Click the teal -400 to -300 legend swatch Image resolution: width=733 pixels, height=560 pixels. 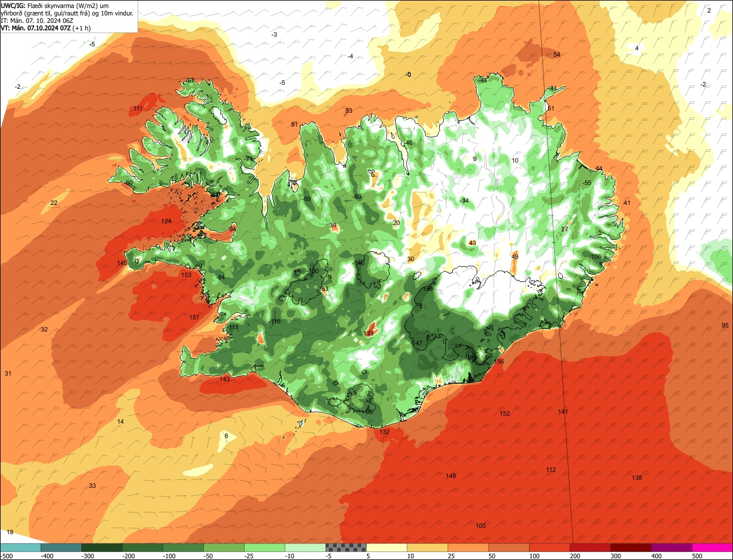[x=61, y=547]
